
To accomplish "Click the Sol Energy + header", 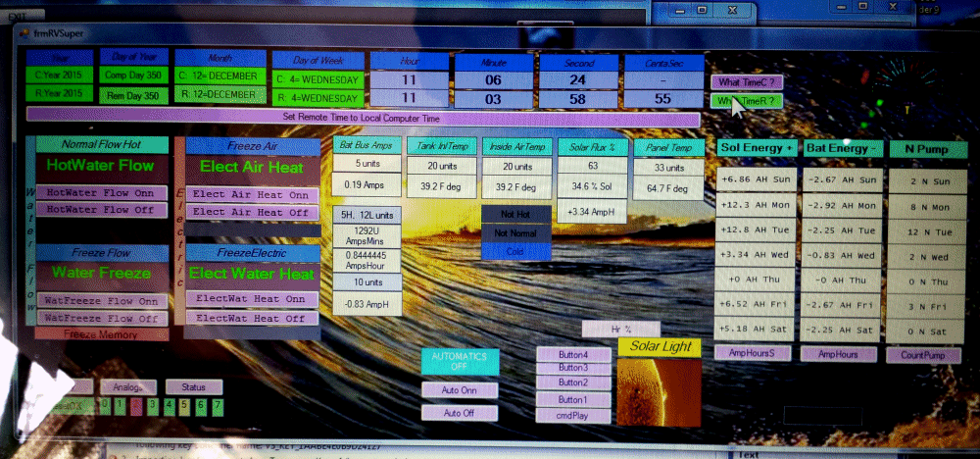I will coord(757,149).
